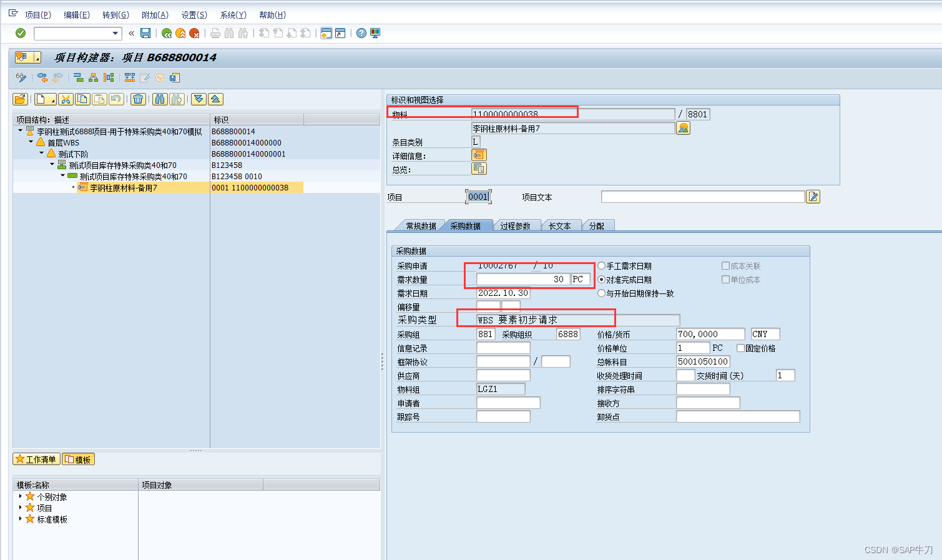
Task: Open the 帮助(H) menu
Action: pos(272,15)
